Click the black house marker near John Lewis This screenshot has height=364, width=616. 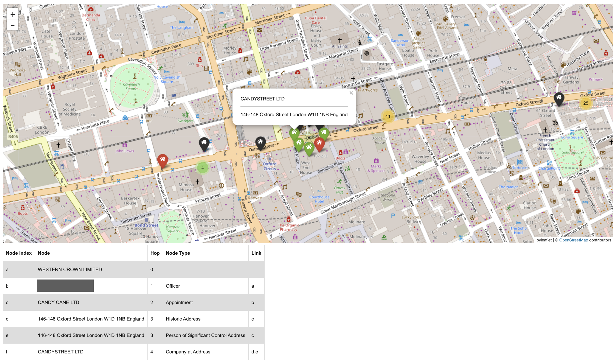[204, 143]
